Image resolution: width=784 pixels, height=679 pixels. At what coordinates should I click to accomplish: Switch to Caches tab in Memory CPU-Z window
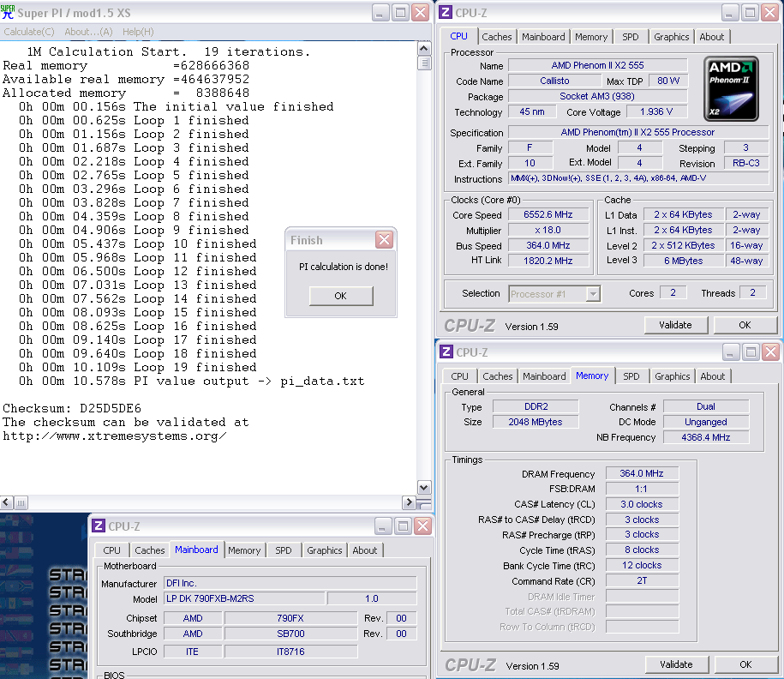(498, 376)
